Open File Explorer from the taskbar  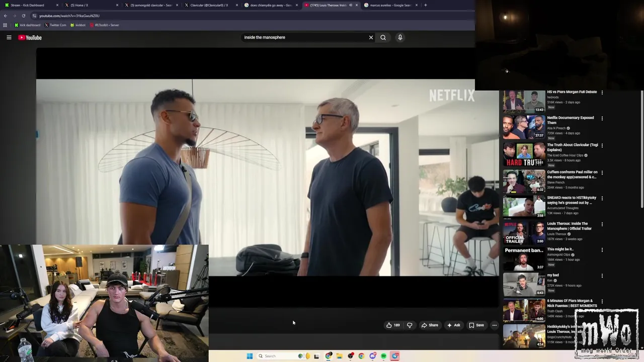tap(339, 356)
